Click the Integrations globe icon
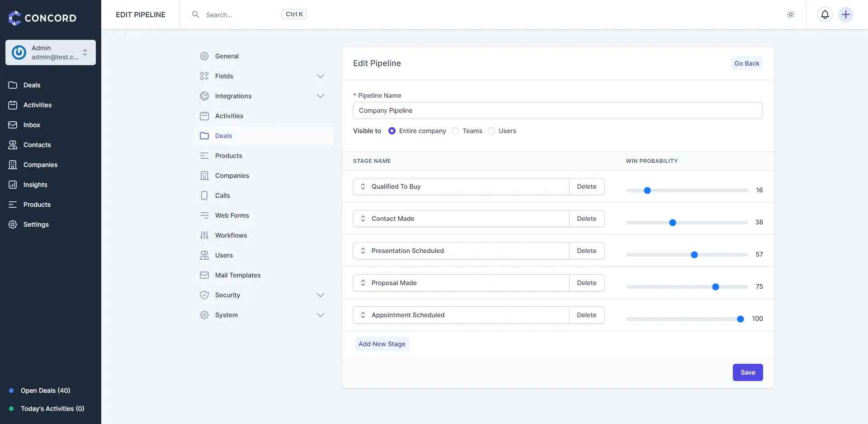The width and height of the screenshot is (868, 424). 204,96
